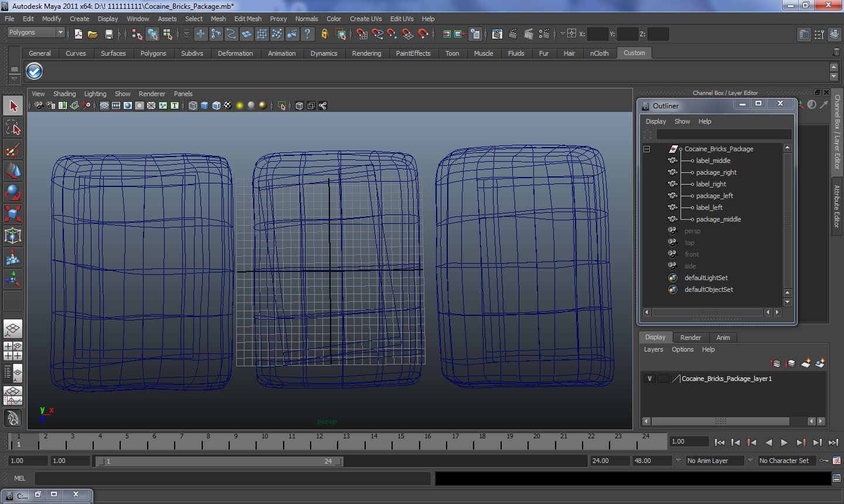Switch to the Render layer tab
844x504 pixels.
(690, 338)
